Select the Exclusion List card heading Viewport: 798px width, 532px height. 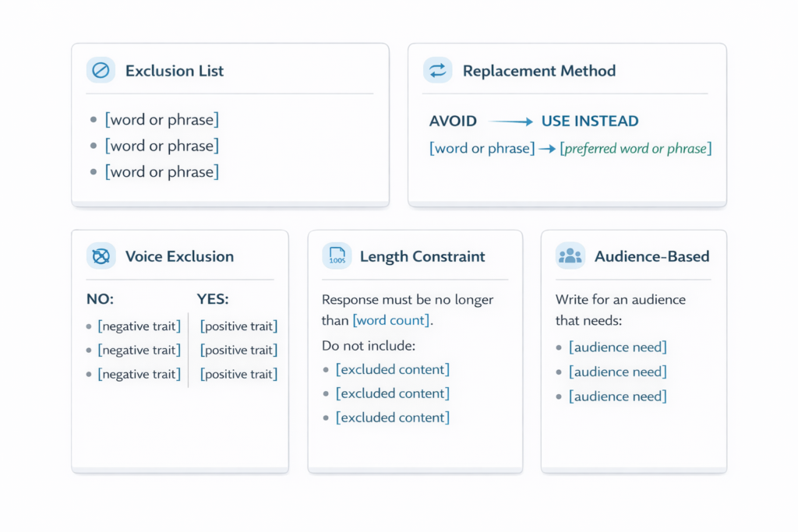pos(175,71)
